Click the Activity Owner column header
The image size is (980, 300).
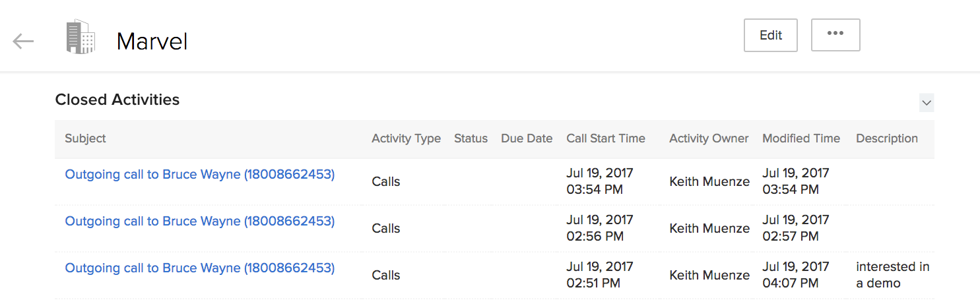[x=709, y=138]
